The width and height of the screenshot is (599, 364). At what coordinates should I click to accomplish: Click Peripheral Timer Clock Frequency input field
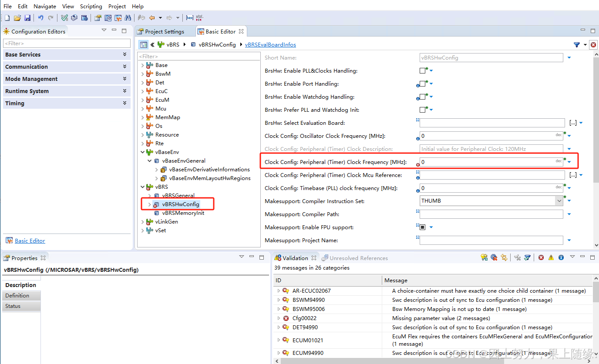pos(491,162)
